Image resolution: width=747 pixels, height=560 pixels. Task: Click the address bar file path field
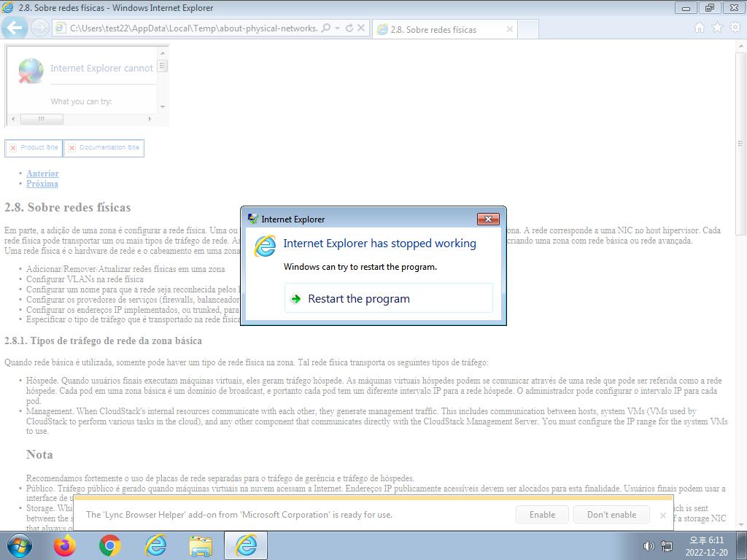[x=193, y=28]
